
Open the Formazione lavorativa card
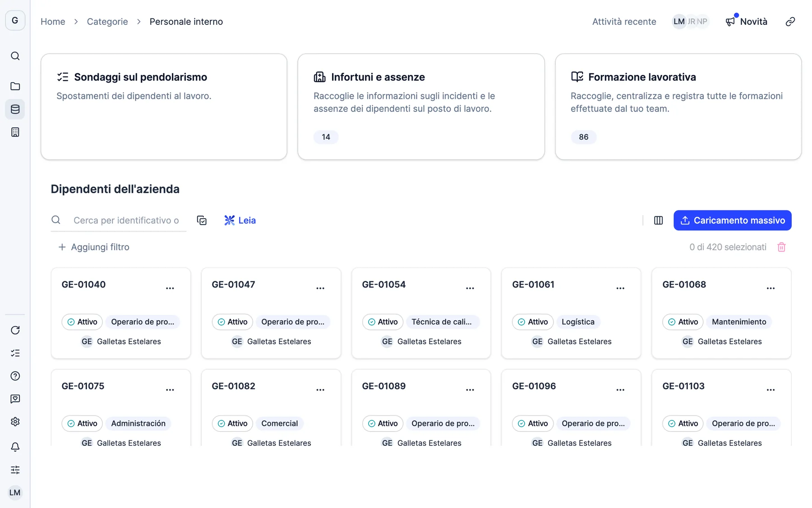click(678, 107)
